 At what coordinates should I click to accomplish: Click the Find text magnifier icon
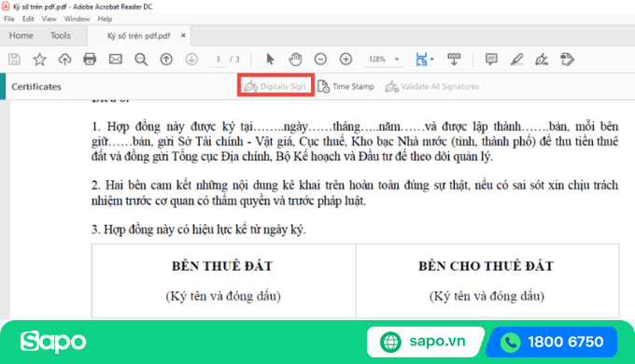[x=141, y=60]
